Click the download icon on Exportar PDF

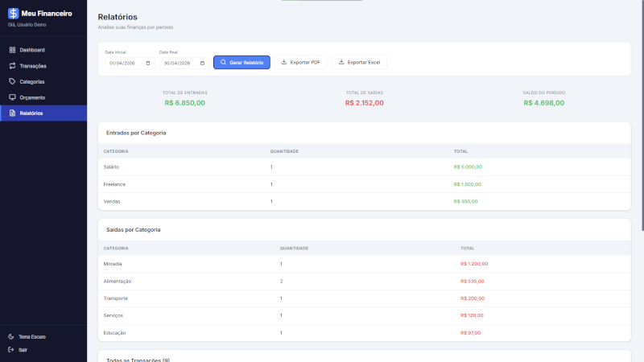pyautogui.click(x=283, y=62)
